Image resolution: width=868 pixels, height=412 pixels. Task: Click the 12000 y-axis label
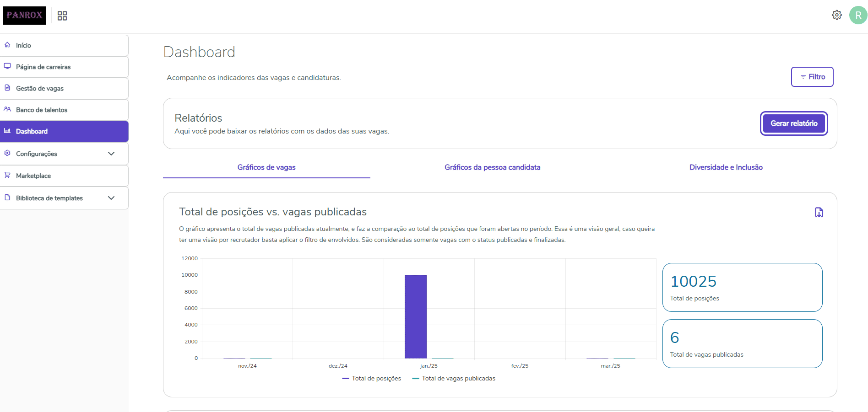click(190, 258)
